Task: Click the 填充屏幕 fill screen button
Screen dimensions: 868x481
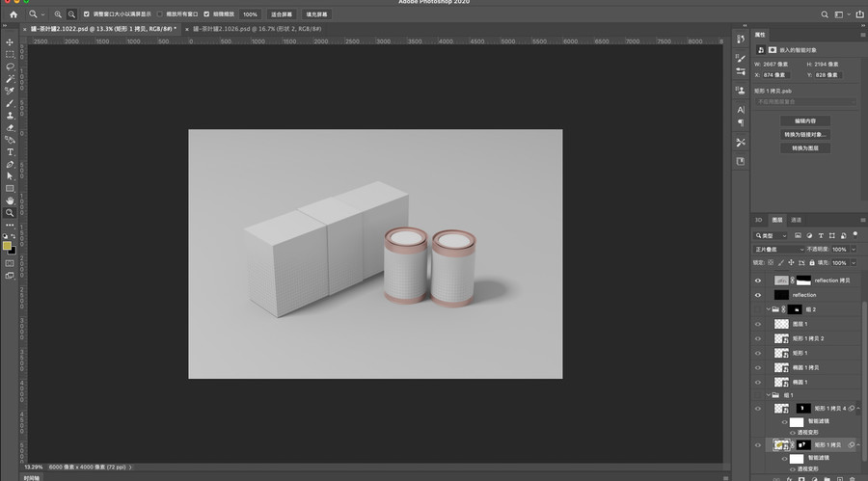Action: pyautogui.click(x=316, y=14)
